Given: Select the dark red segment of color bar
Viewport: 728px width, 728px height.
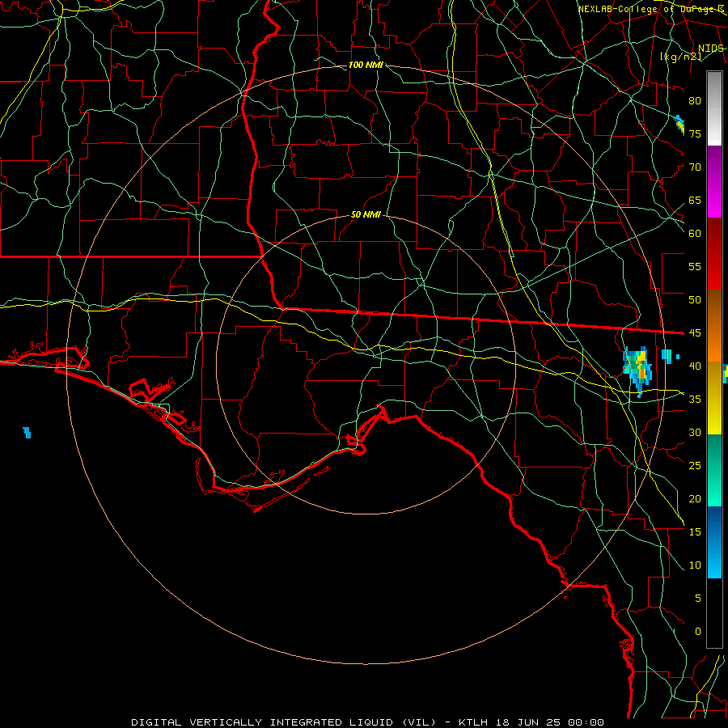Looking at the screenshot, I should pos(714,254).
